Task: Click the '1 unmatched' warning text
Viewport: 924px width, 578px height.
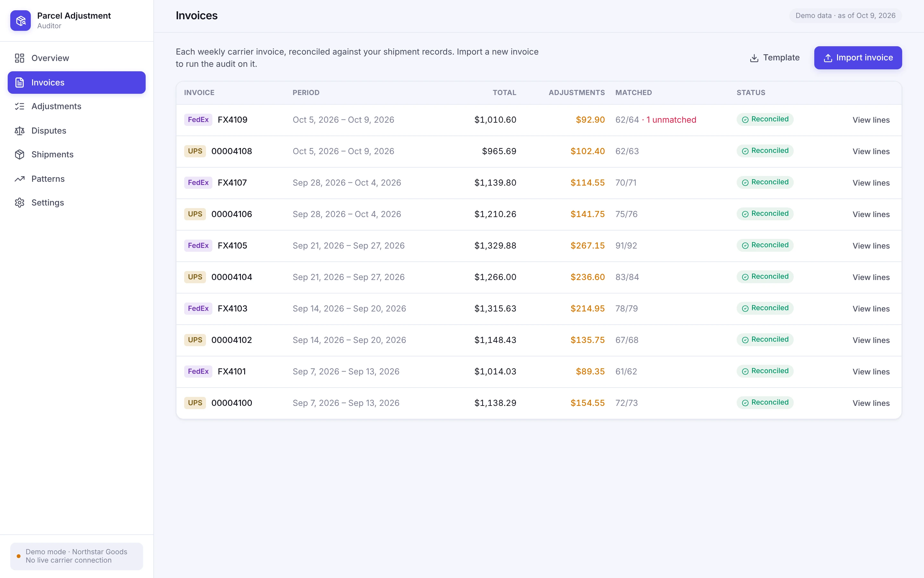Action: point(671,120)
